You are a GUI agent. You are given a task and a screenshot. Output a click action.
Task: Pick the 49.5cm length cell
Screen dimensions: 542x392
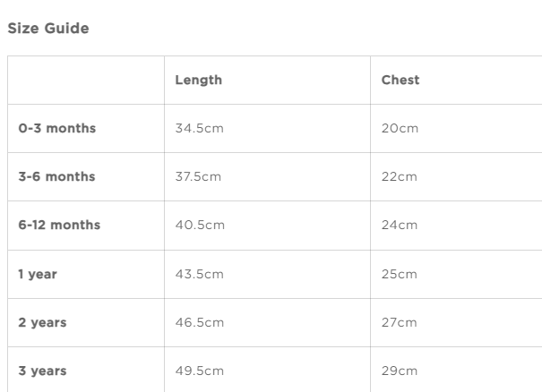199,371
